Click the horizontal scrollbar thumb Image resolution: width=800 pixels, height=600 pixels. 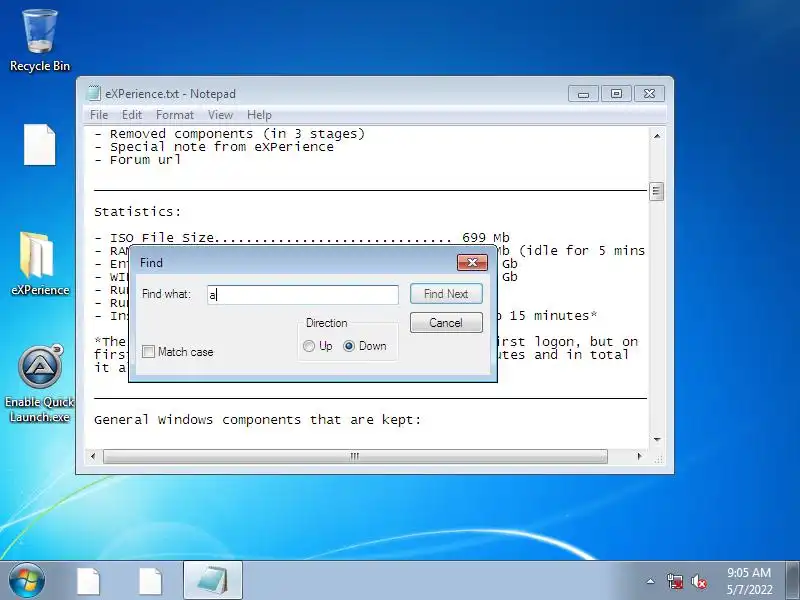click(x=355, y=456)
